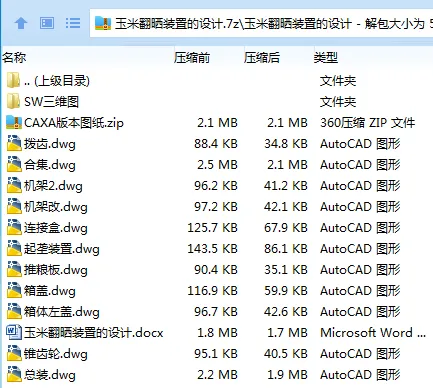Select the 合集.dwg file name
The image size is (433, 388).
point(50,165)
